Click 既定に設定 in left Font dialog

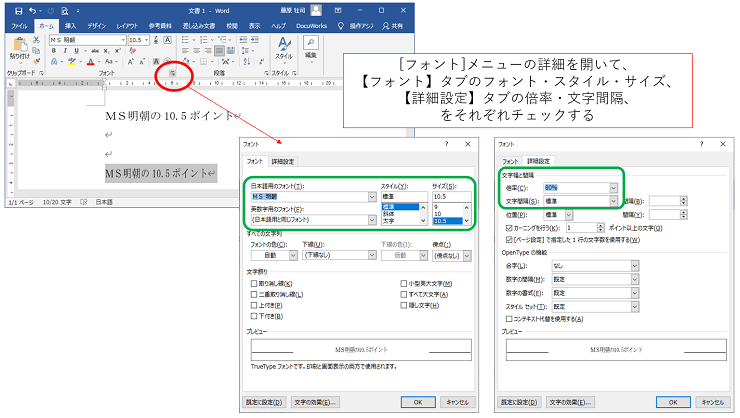click(264, 402)
